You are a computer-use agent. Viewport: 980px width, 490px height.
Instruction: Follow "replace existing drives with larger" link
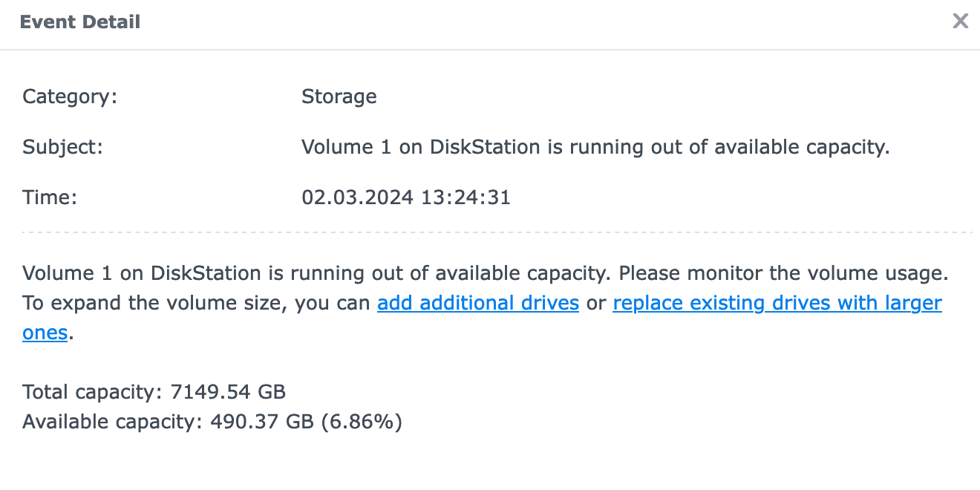click(x=777, y=303)
